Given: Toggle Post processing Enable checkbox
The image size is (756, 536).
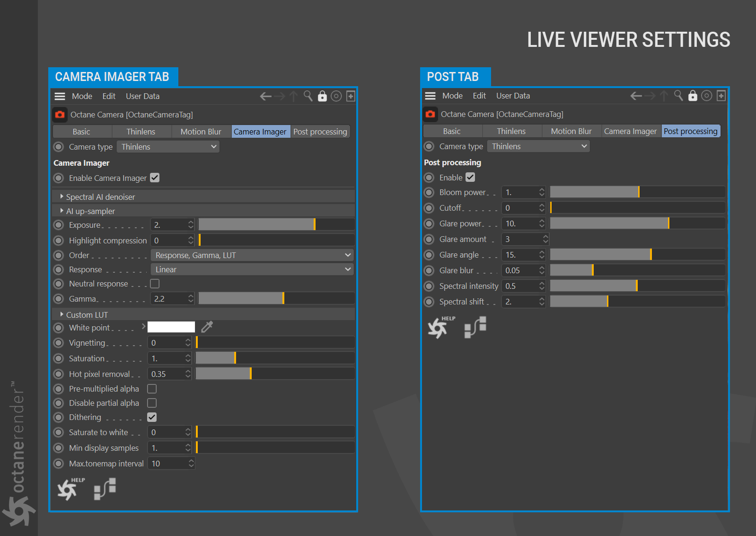Looking at the screenshot, I should (x=470, y=177).
